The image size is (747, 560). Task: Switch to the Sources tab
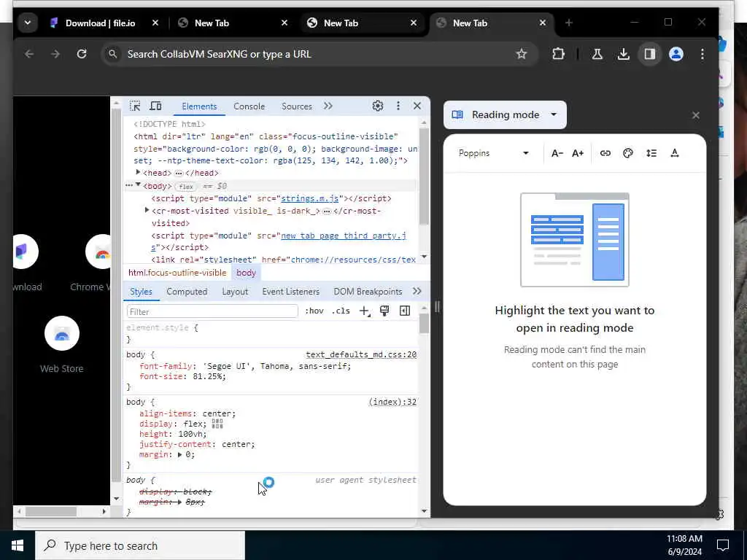coord(297,106)
